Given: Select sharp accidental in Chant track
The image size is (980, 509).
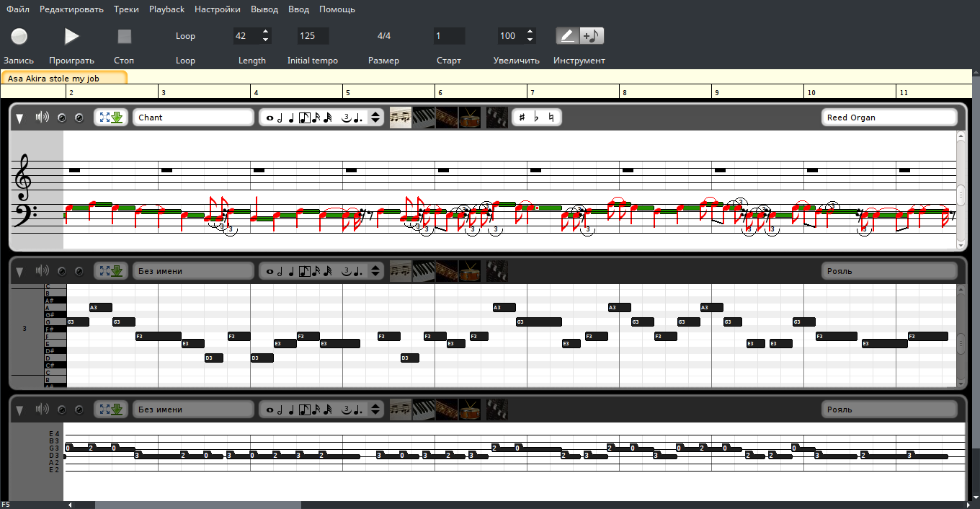Looking at the screenshot, I should pos(522,118).
